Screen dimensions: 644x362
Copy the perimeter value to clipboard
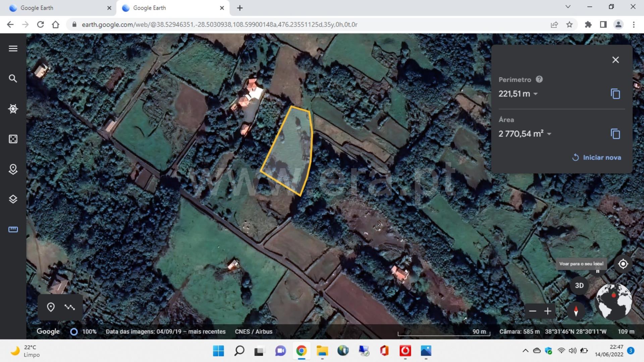(x=615, y=94)
